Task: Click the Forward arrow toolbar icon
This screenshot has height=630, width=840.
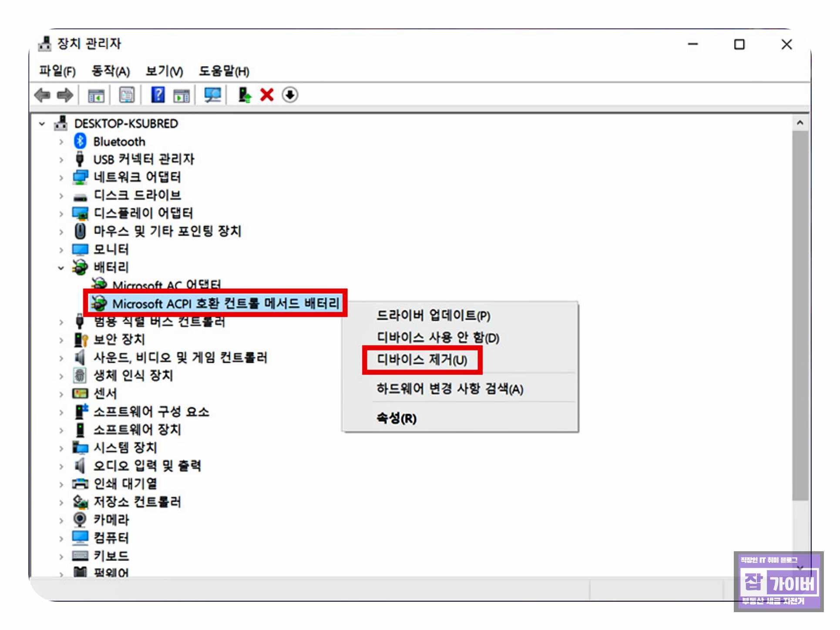Action: 65,95
